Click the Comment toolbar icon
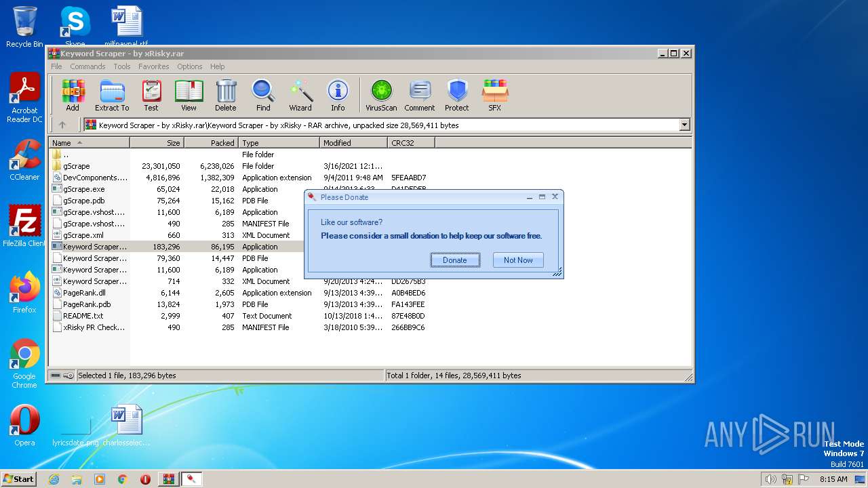Image resolution: width=868 pixels, height=488 pixels. click(420, 95)
